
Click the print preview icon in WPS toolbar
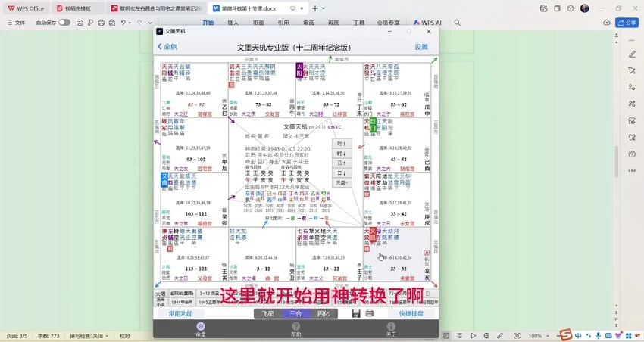(x=111, y=23)
